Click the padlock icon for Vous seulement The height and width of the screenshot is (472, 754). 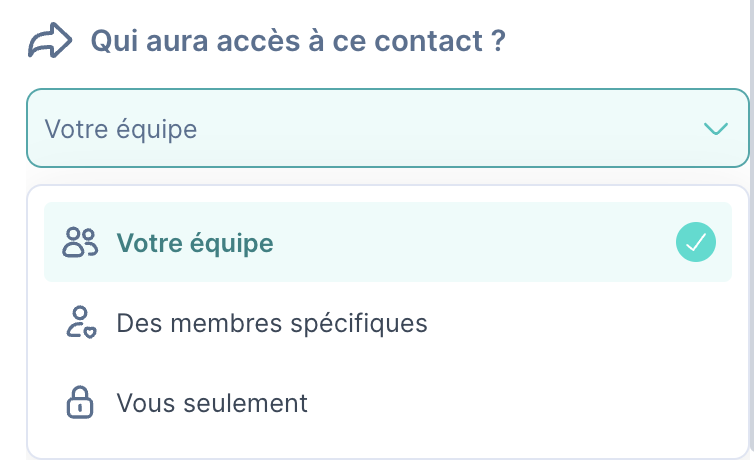(80, 402)
